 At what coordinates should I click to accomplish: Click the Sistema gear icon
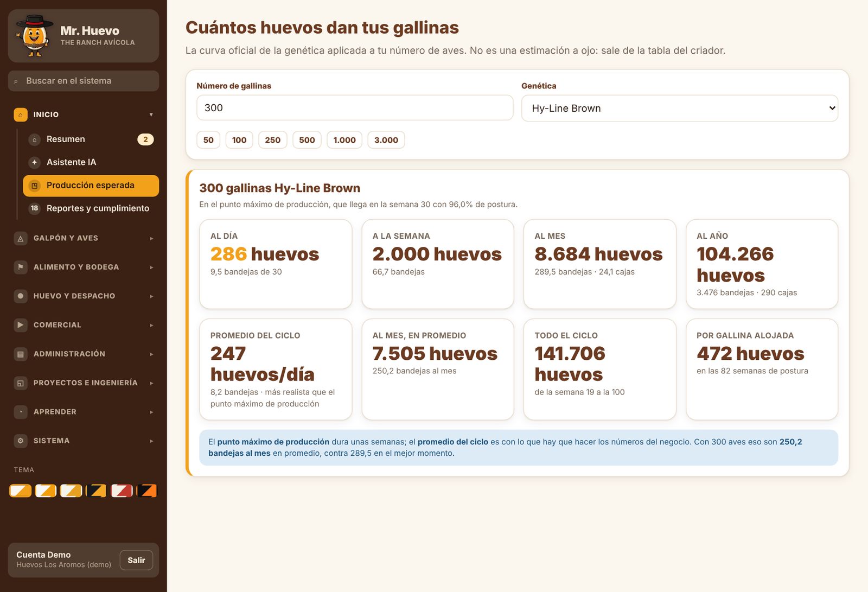tap(21, 441)
